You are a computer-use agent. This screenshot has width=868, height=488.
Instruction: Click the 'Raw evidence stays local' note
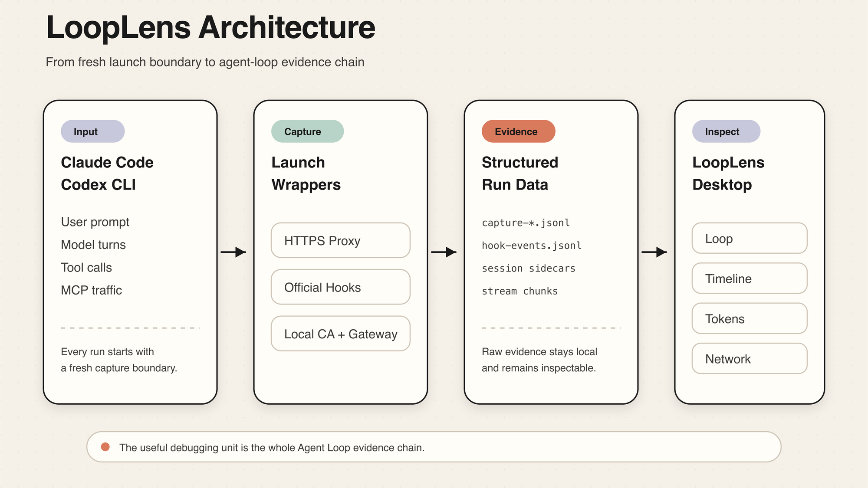pyautogui.click(x=539, y=360)
